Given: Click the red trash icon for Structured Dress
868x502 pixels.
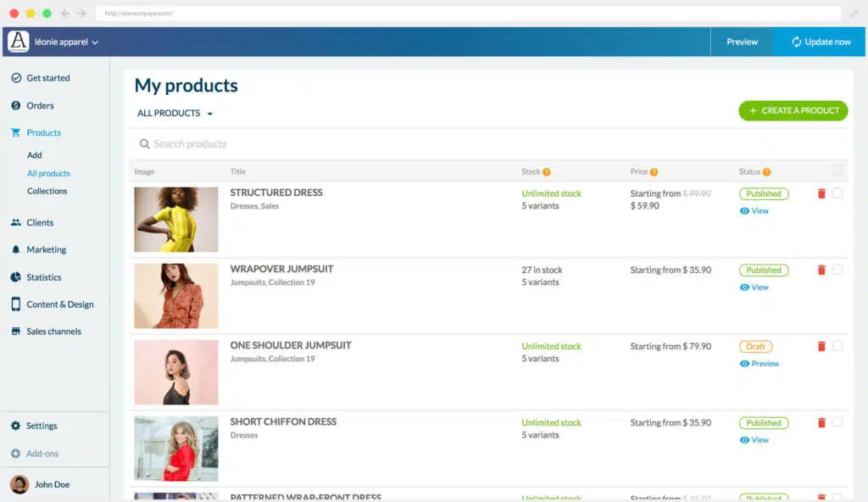Looking at the screenshot, I should 821,193.
